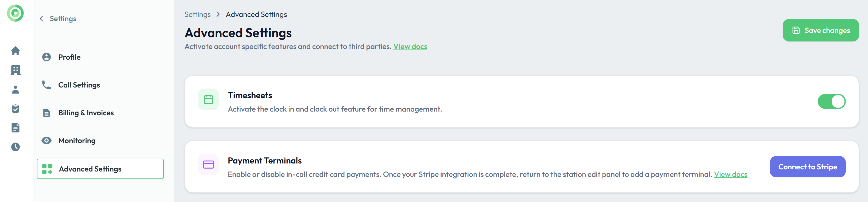Image resolution: width=868 pixels, height=202 pixels.
Task: Open View docs link under page title
Action: click(410, 47)
